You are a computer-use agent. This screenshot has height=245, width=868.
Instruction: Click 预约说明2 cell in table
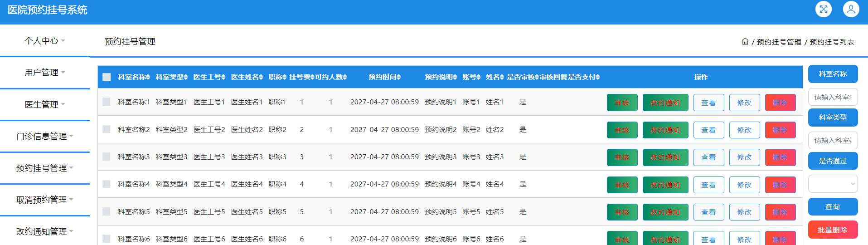(x=441, y=129)
